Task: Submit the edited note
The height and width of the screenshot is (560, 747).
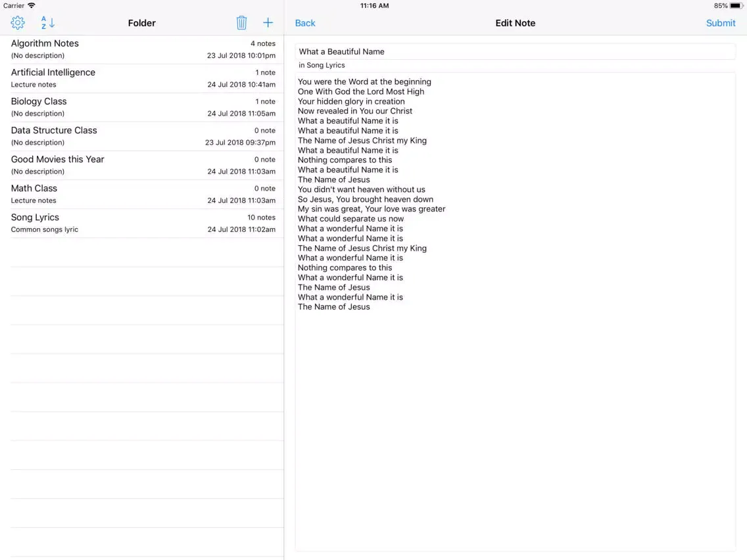Action: click(720, 23)
